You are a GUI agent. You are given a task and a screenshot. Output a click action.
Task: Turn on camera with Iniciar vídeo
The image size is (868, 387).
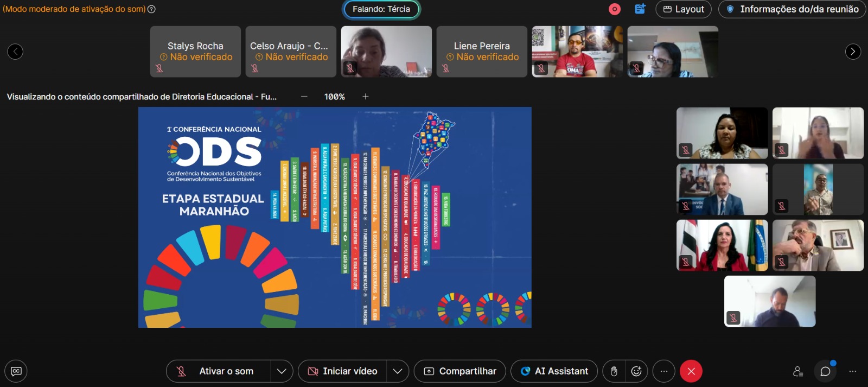click(x=342, y=371)
